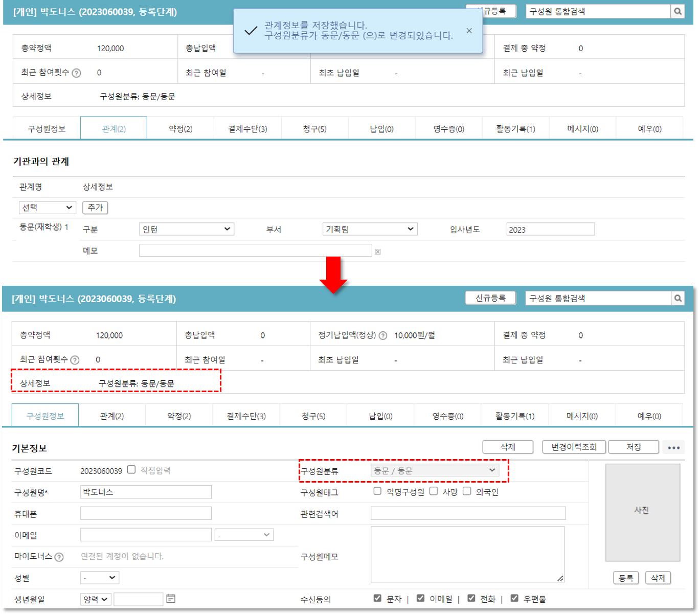
Task: Click the 변경이력조회 button
Action: coord(574,447)
